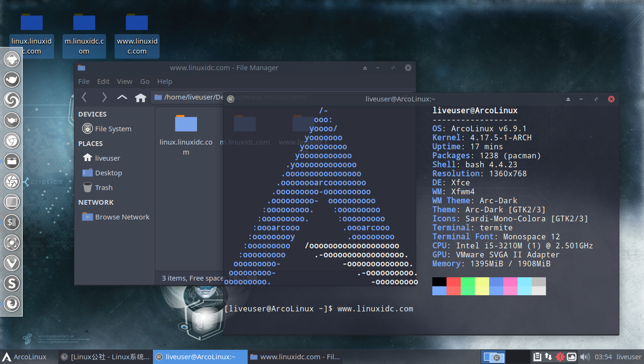Screen dimensions: 644x364
Task: Go to parent folder in File Manager
Action: click(x=122, y=97)
